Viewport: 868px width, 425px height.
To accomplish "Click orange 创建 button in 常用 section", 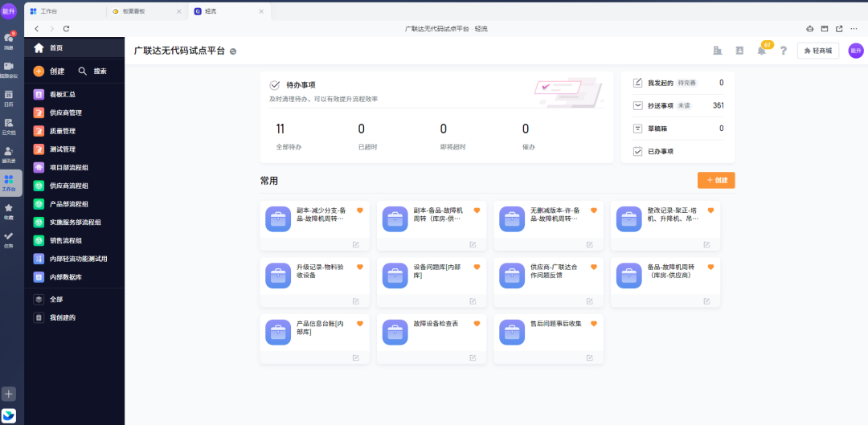I will (x=716, y=181).
